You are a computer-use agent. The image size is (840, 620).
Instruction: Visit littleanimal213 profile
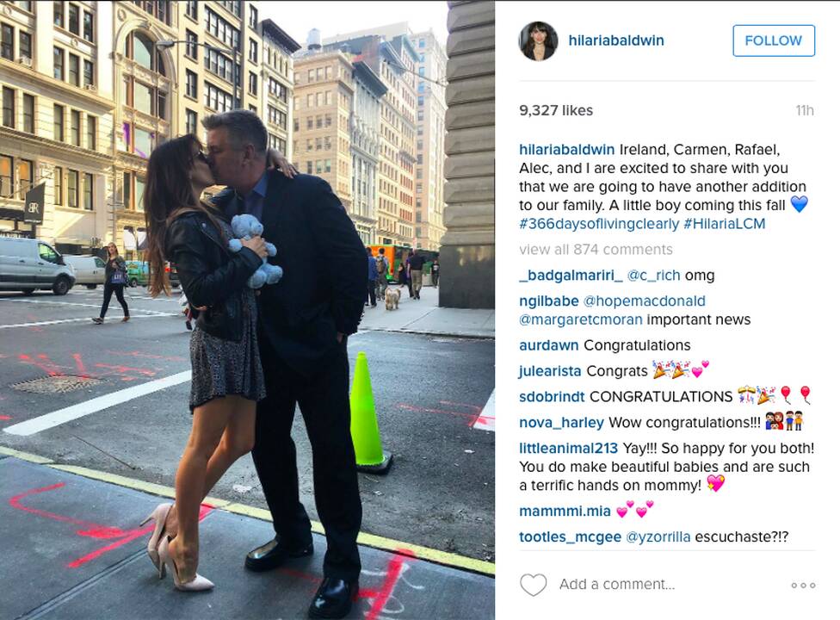(x=568, y=448)
